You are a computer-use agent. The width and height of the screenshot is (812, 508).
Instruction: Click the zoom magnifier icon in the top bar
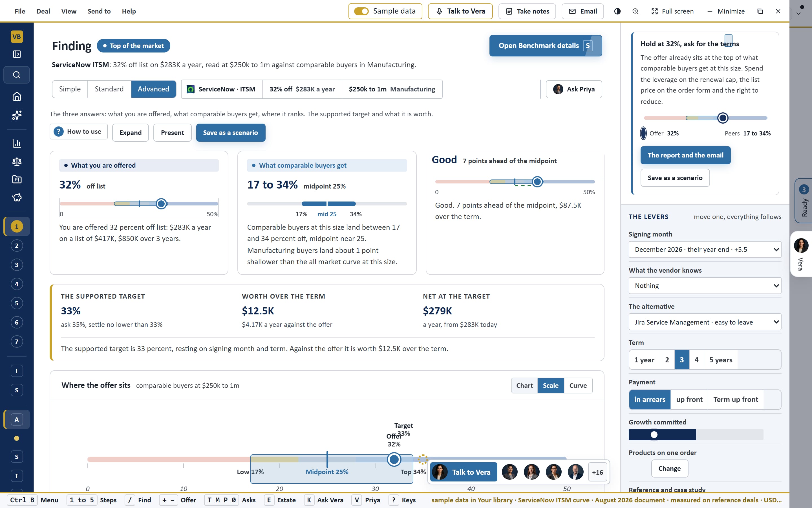coord(635,11)
